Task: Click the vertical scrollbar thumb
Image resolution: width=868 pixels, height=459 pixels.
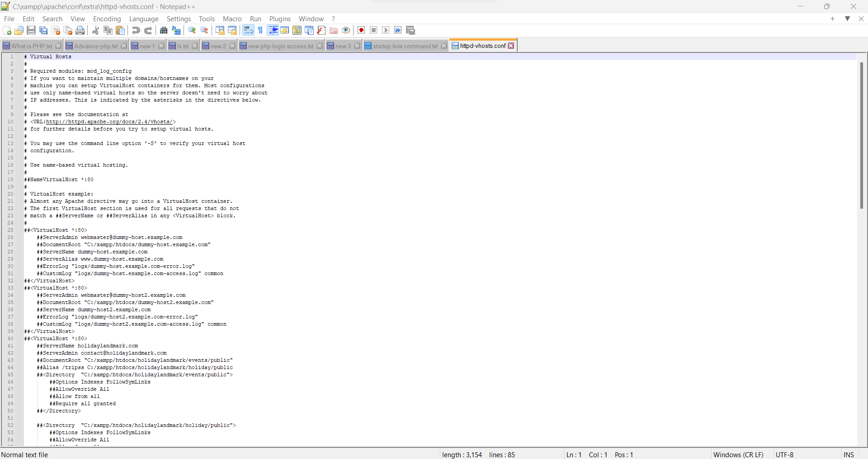Action: point(862,136)
